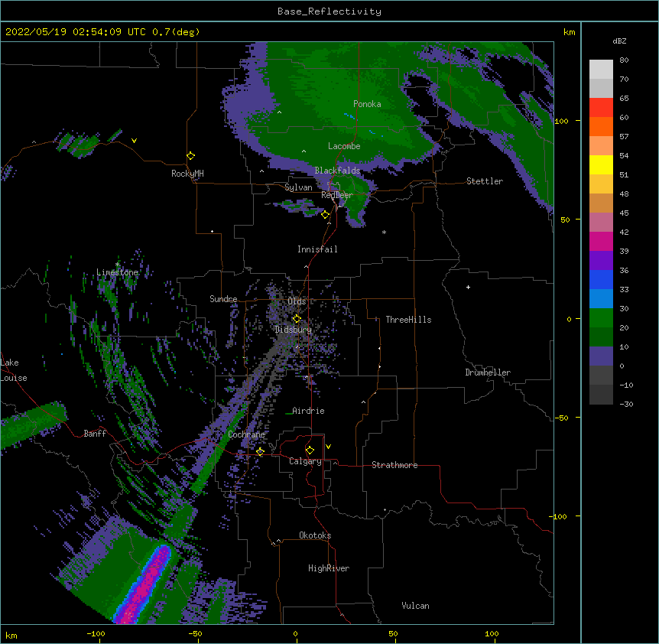Click the 100 tick on vertical axis
659x644 pixels.
(561, 121)
